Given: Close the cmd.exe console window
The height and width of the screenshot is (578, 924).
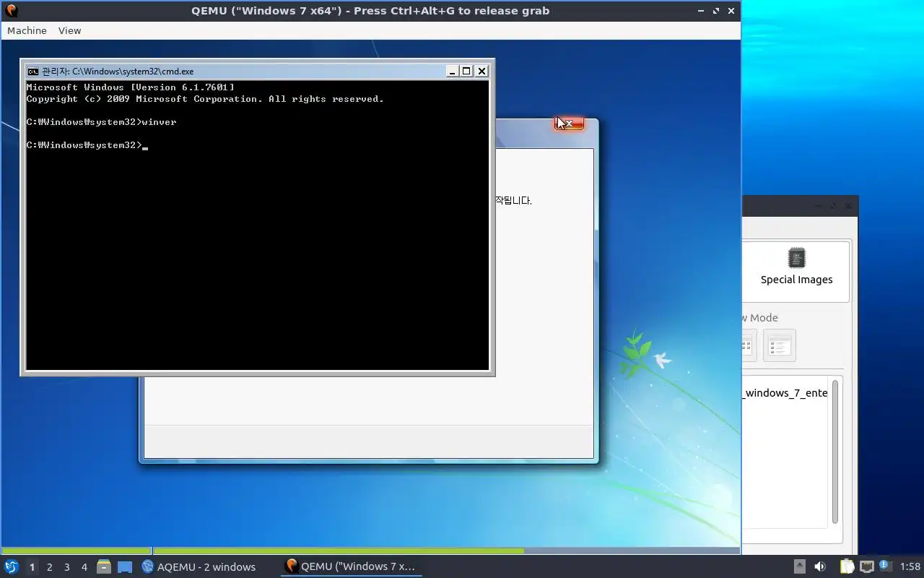Looking at the screenshot, I should click(481, 71).
